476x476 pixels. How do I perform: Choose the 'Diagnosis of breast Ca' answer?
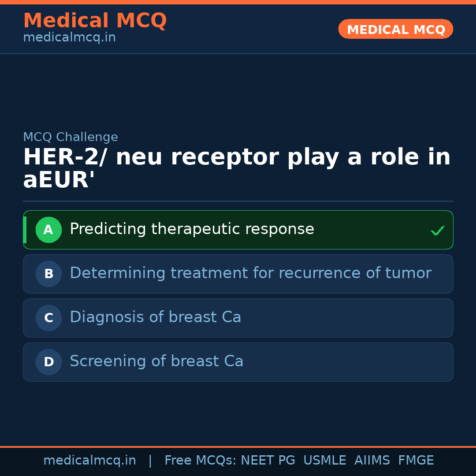[155, 317]
